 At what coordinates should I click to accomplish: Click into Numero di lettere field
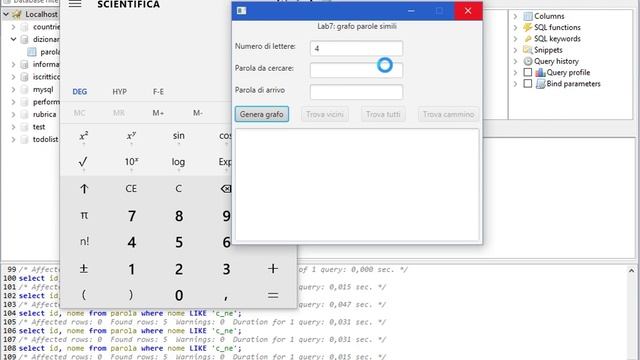(356, 48)
